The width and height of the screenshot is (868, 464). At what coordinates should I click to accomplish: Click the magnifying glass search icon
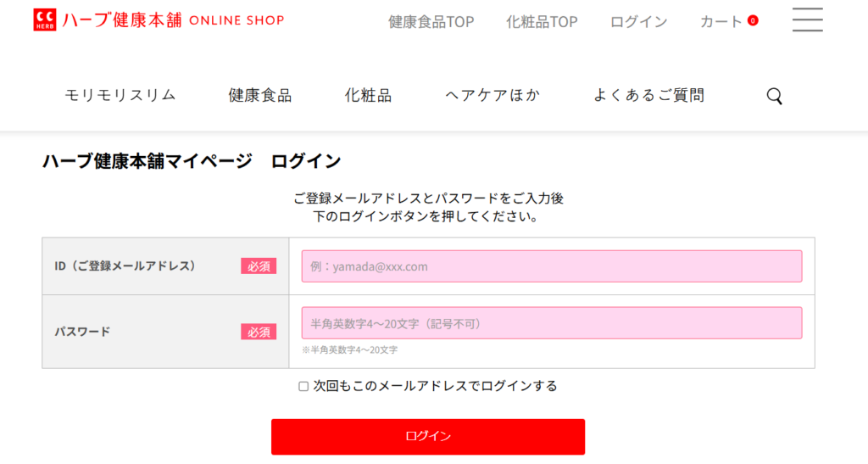775,96
